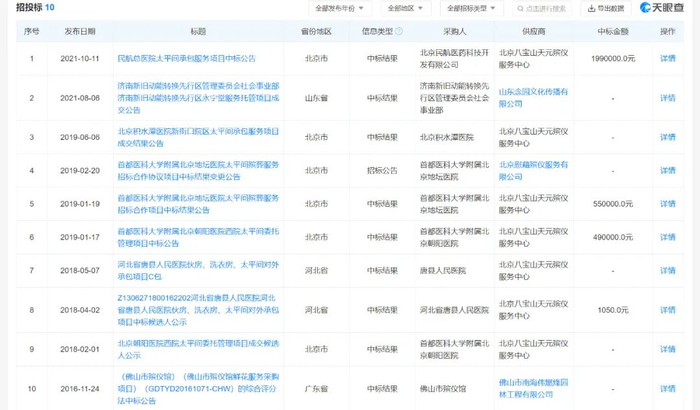Click the 标题 column header
Image resolution: width=700 pixels, height=410 pixels.
[198, 31]
